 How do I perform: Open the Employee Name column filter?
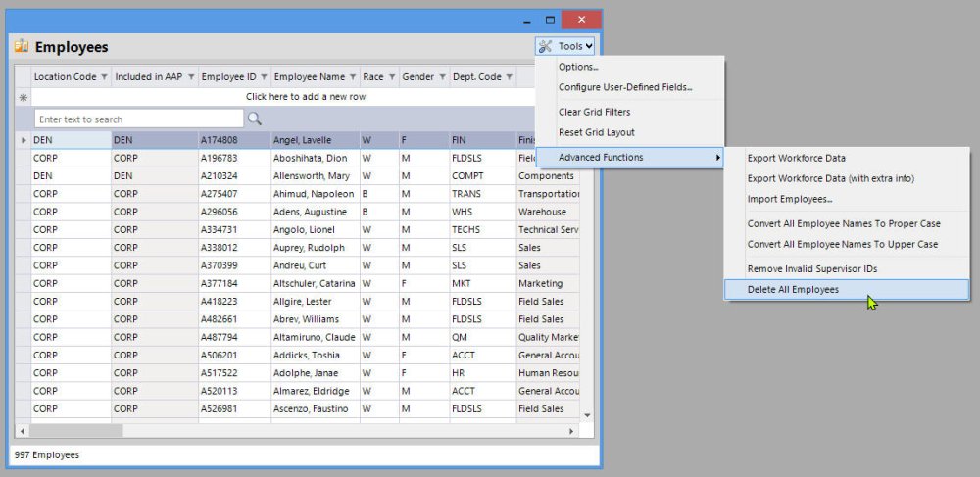[353, 77]
